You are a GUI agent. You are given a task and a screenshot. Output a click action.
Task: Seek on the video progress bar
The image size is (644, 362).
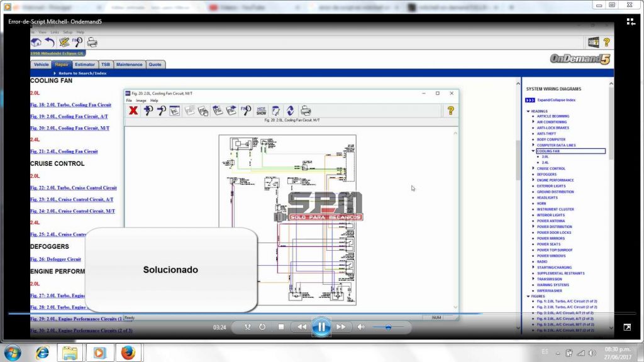pyautogui.click(x=321, y=314)
